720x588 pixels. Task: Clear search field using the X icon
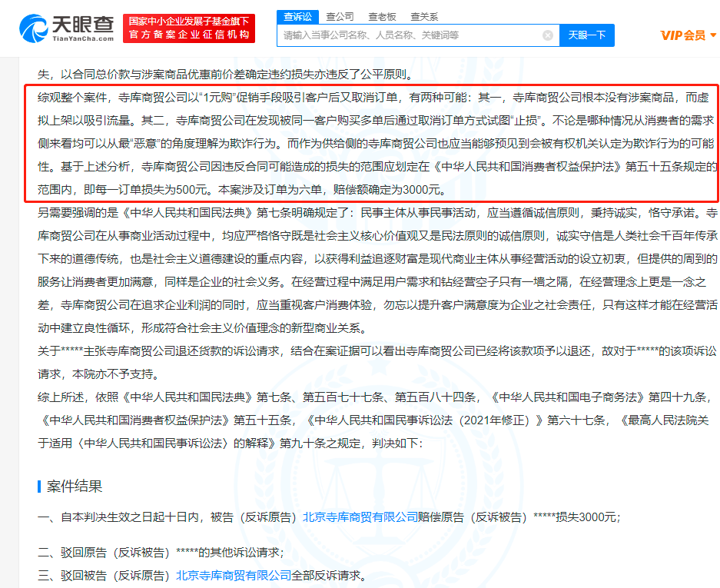[x=548, y=35]
